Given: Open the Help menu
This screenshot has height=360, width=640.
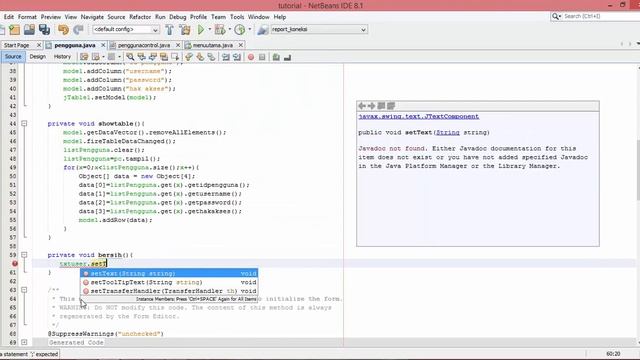Looking at the screenshot, I should pyautogui.click(x=280, y=17).
